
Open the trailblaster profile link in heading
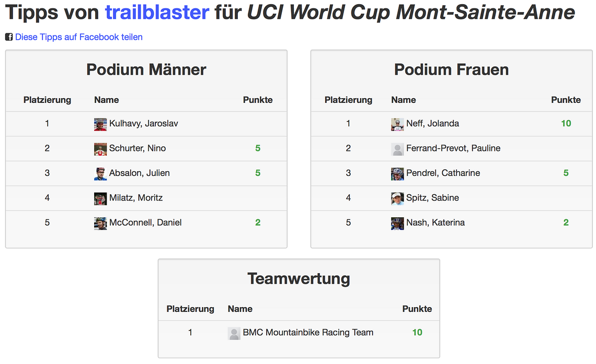(157, 12)
